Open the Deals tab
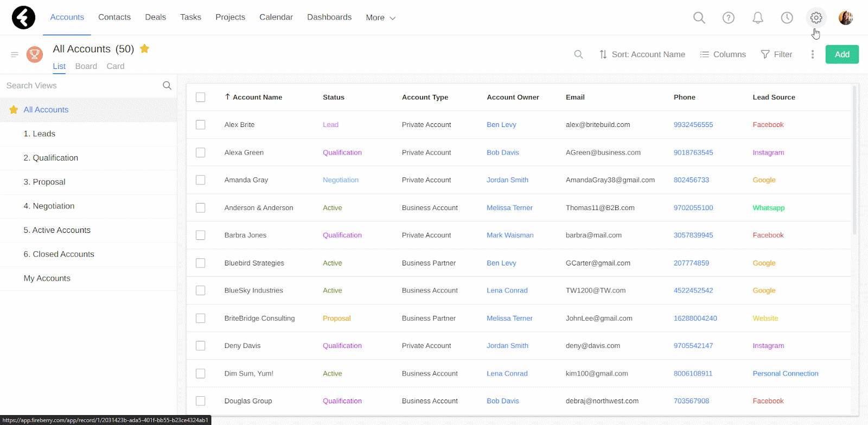Screen dimensions: 868x425 pyautogui.click(x=156, y=17)
